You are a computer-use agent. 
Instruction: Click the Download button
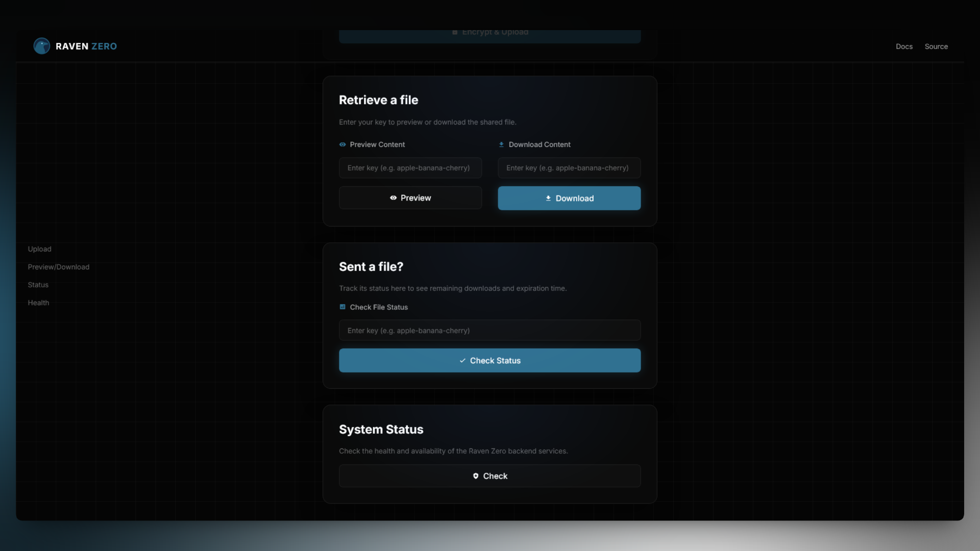click(569, 198)
